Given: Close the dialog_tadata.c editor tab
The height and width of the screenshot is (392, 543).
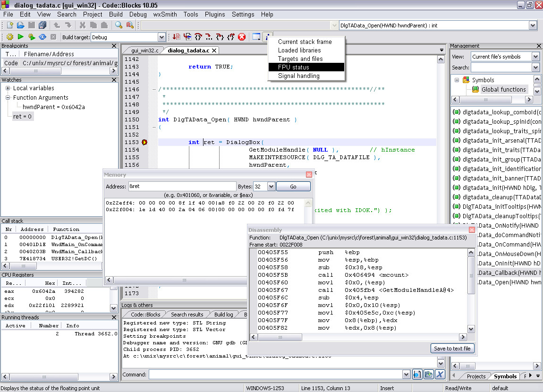Looking at the screenshot, I should coord(214,51).
